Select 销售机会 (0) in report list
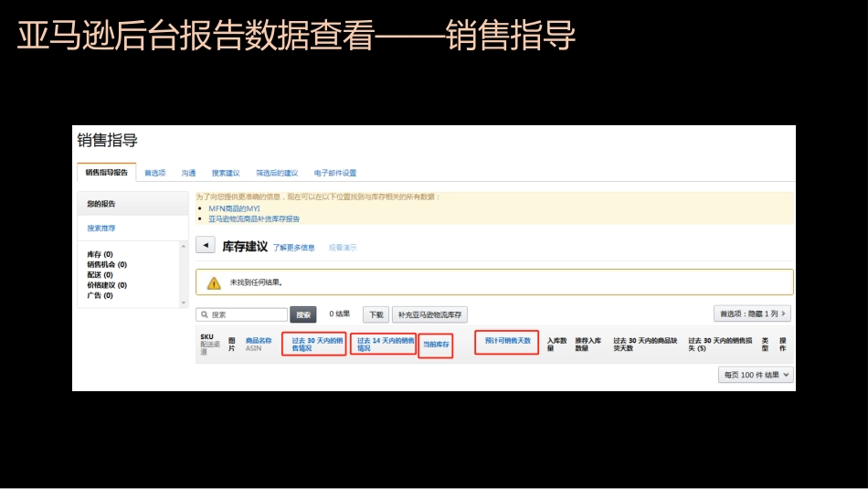The width and height of the screenshot is (868, 489). pyautogui.click(x=107, y=265)
